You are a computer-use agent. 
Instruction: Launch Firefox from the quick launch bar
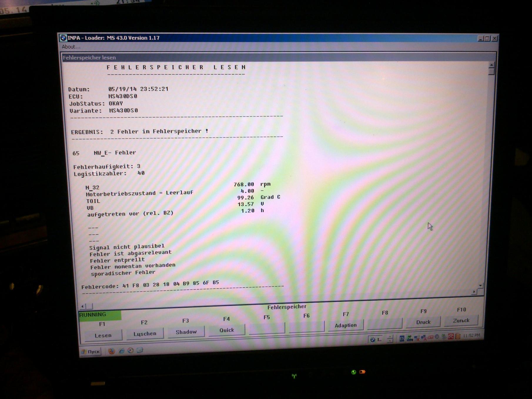(x=111, y=351)
